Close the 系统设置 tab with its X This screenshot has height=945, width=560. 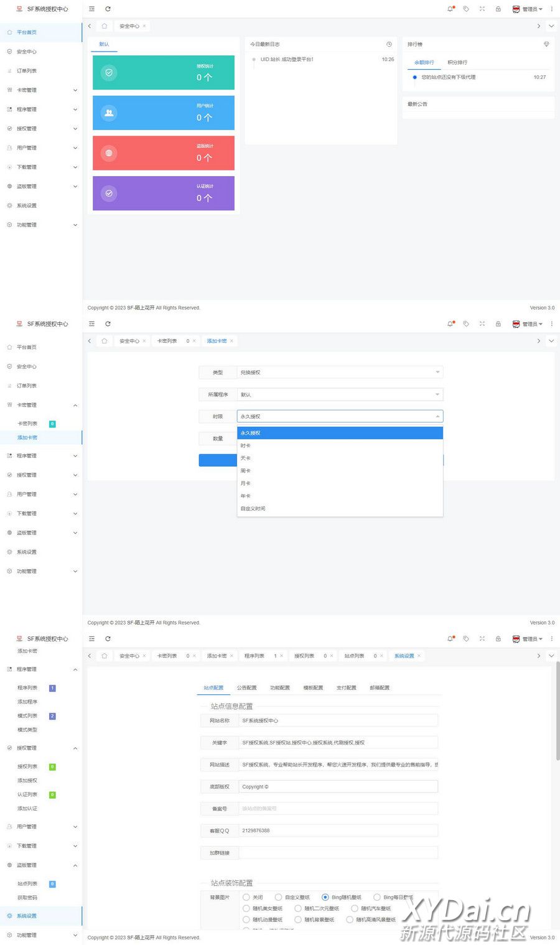coord(419,656)
